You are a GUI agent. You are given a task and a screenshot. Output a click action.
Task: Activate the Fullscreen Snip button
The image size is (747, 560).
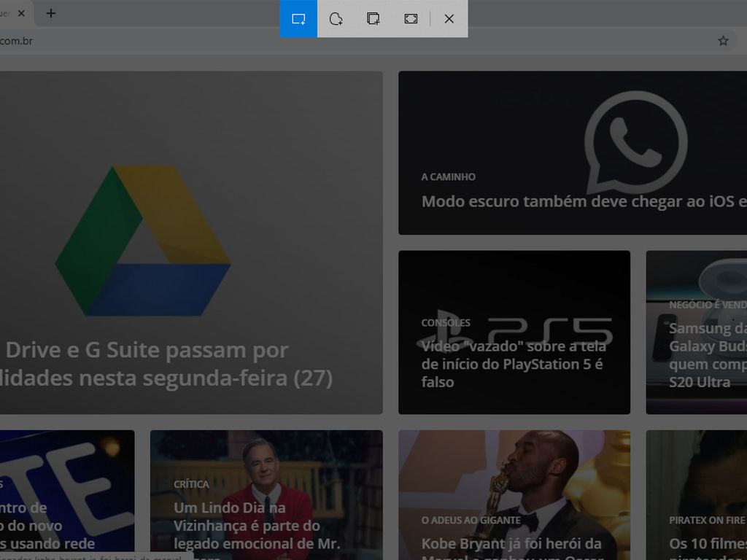[x=411, y=18]
